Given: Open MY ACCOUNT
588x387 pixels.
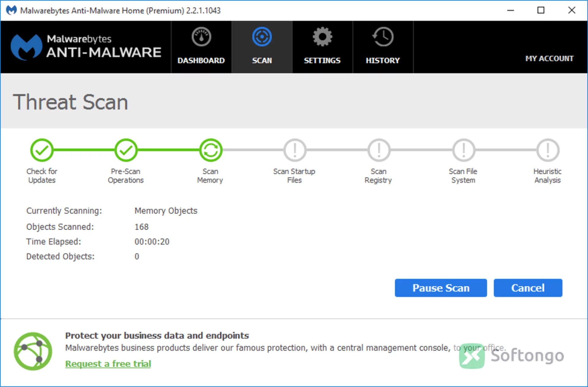Looking at the screenshot, I should pos(549,58).
